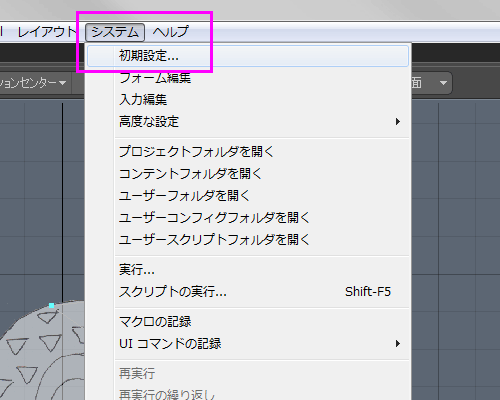Select コンテントフォルダを開く

coord(248,174)
